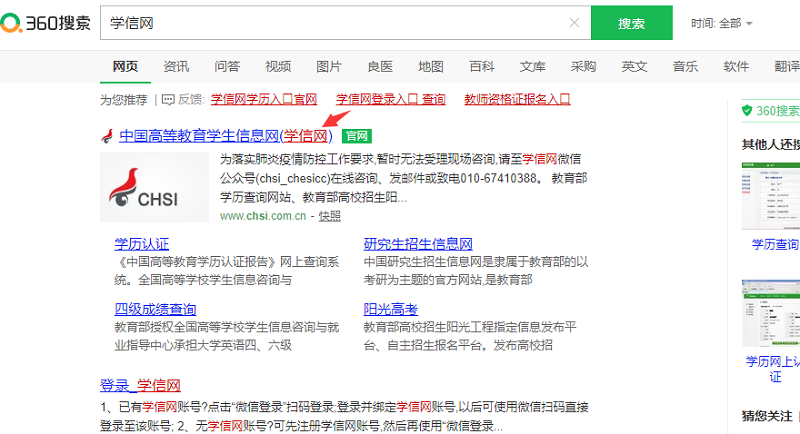Open suggested link 学信网登录入口 查询
Viewport: 800px width, 434px height.
point(391,99)
